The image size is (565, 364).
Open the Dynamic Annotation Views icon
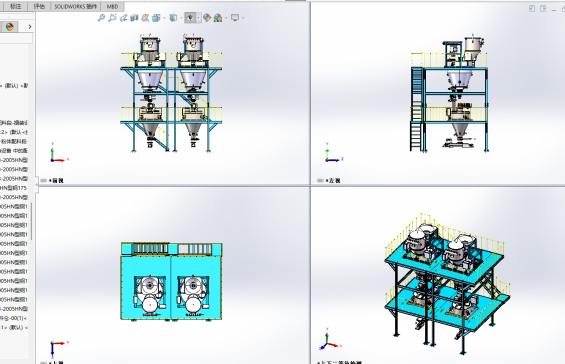[x=145, y=18]
